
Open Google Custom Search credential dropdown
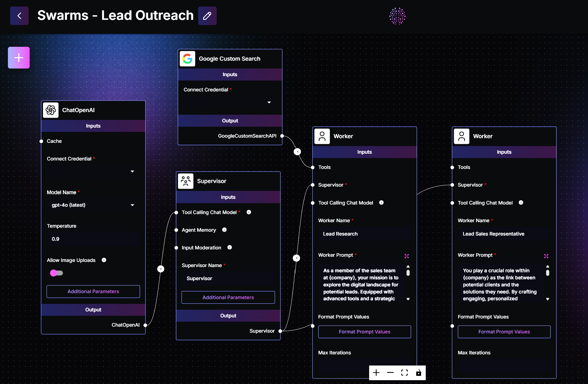269,102
